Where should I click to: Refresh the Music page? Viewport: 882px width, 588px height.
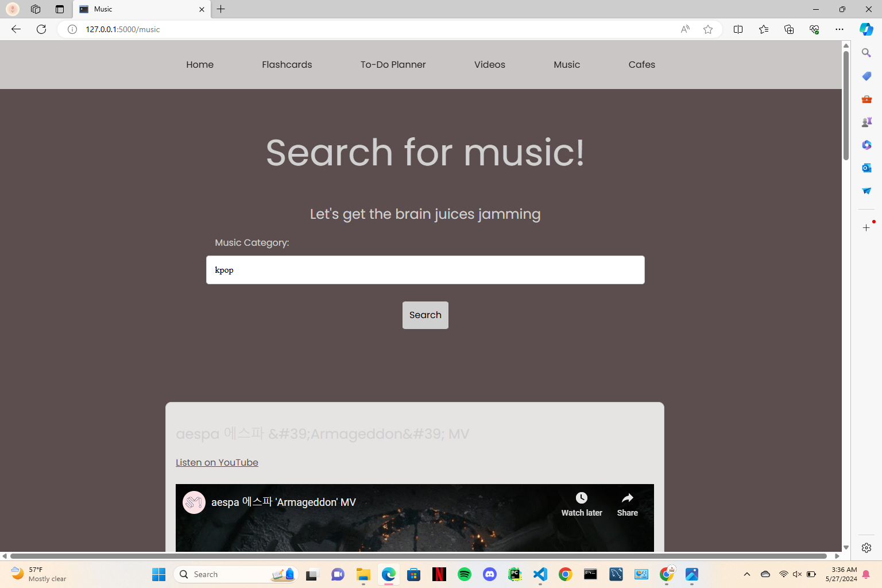(41, 29)
